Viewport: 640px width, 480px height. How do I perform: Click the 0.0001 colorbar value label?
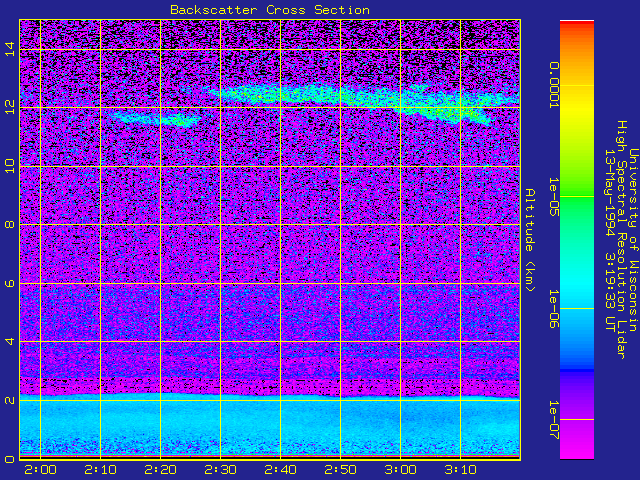(x=553, y=85)
